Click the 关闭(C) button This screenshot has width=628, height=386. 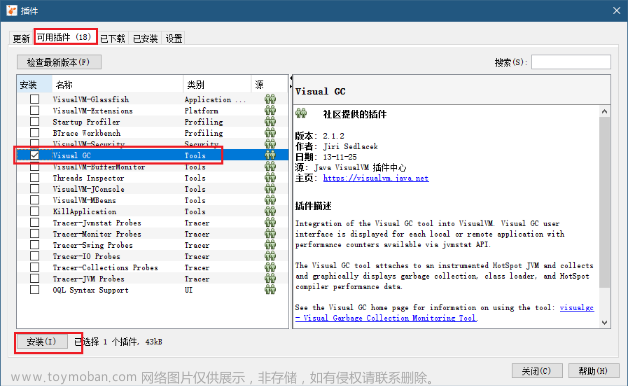click(537, 371)
